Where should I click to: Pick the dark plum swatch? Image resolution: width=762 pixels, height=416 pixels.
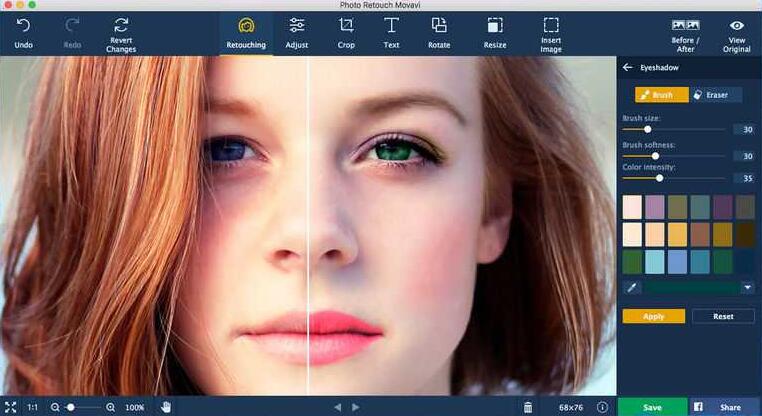(723, 207)
